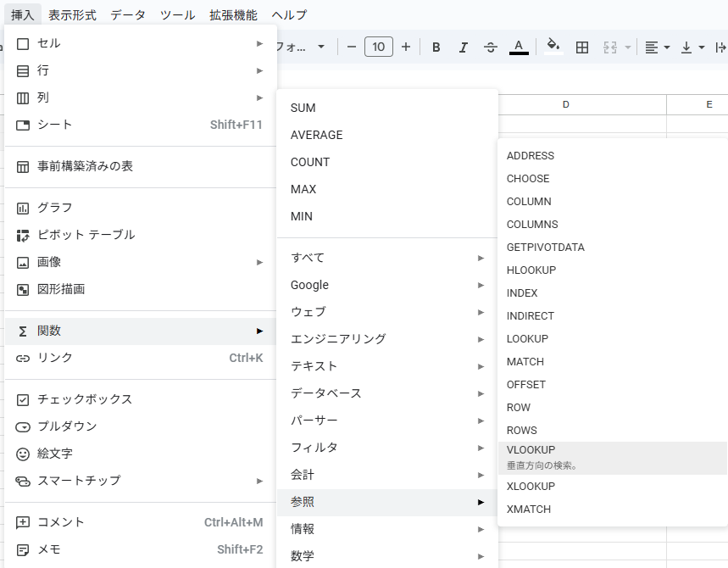Open the ヘルプ menu
The height and width of the screenshot is (568, 728).
[x=289, y=15]
